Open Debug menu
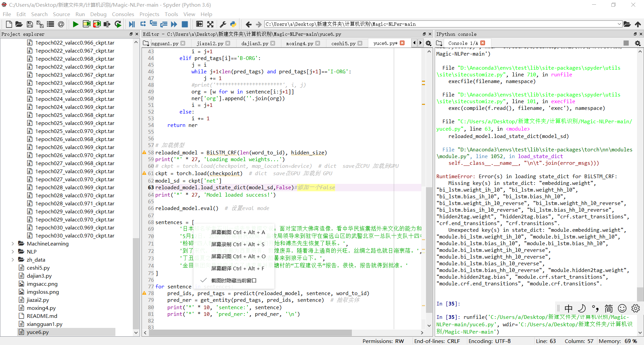 point(98,14)
